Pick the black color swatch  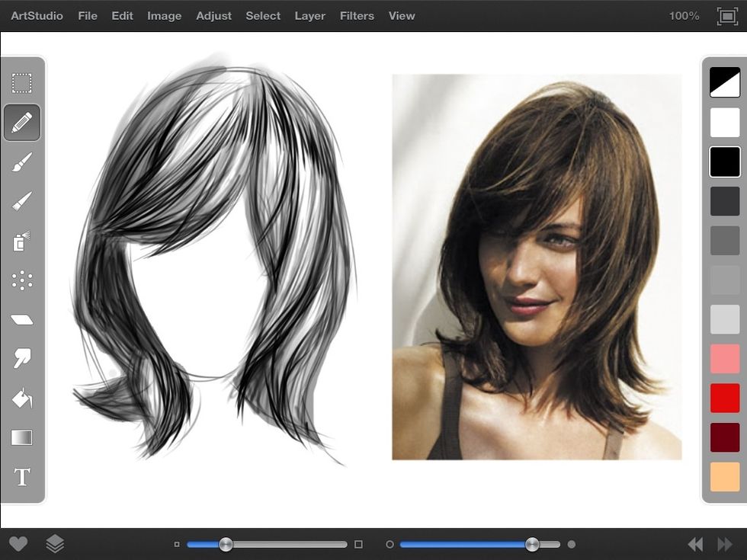725,162
